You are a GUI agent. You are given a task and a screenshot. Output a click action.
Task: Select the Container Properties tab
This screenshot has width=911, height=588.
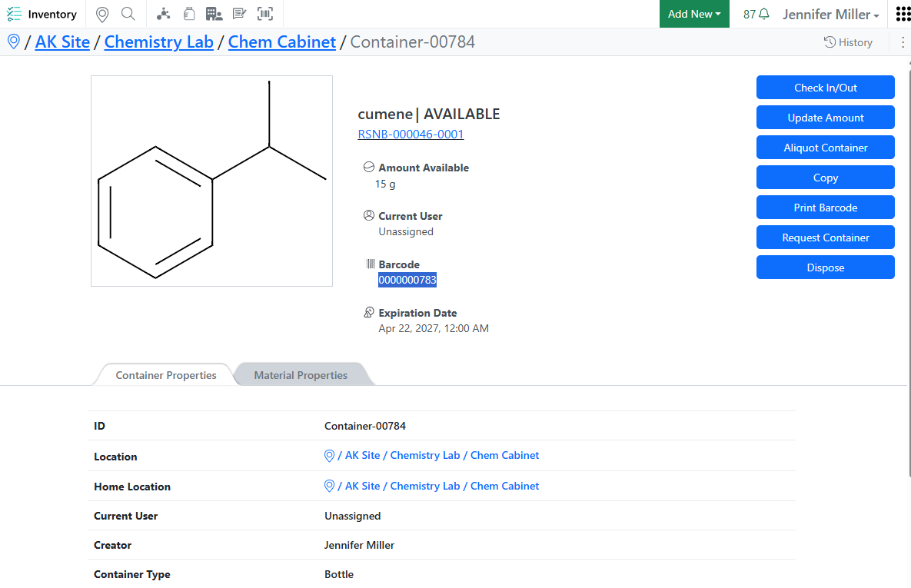click(166, 375)
